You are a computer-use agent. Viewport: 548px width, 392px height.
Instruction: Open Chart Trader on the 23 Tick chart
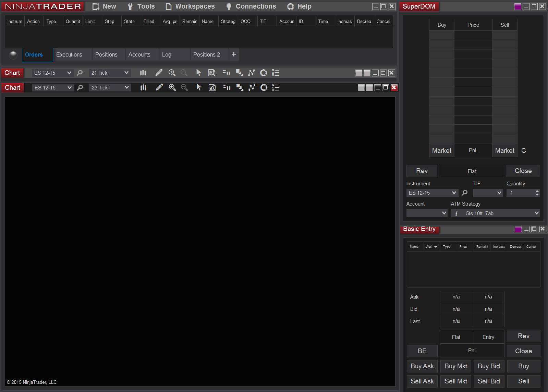coord(227,87)
